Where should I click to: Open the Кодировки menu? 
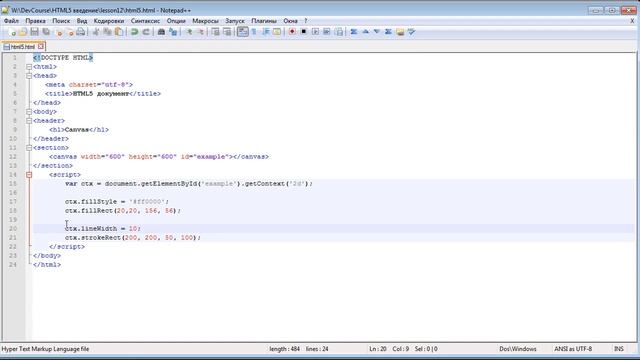pos(109,21)
